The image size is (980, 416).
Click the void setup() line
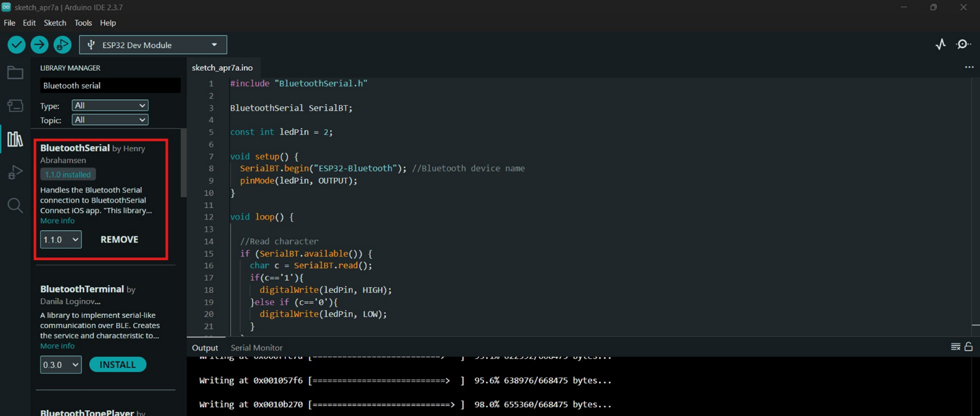tap(264, 157)
